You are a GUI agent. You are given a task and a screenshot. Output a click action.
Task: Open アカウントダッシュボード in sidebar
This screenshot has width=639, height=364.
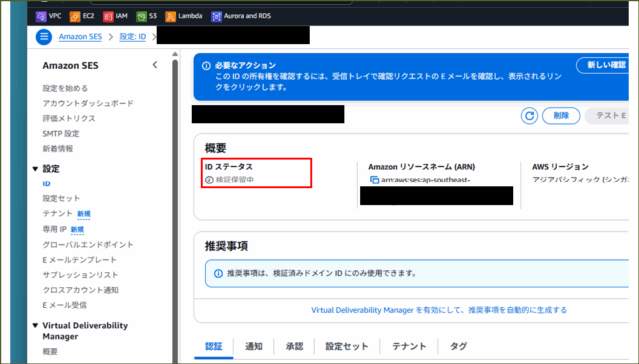(88, 103)
